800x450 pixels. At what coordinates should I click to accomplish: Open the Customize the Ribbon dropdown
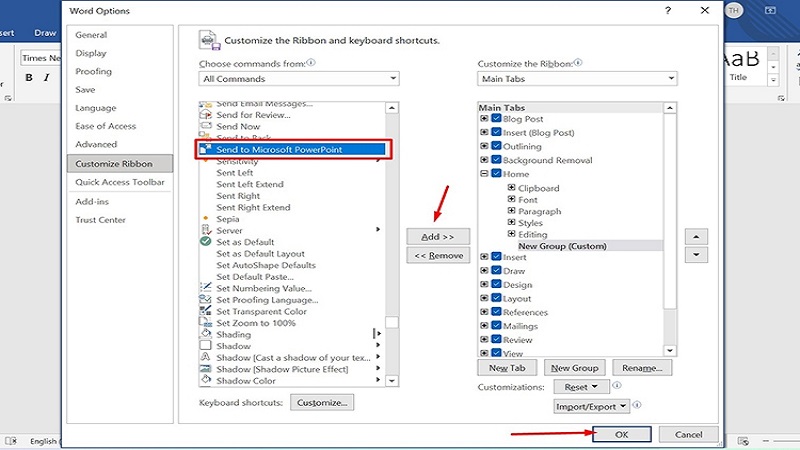pos(577,79)
